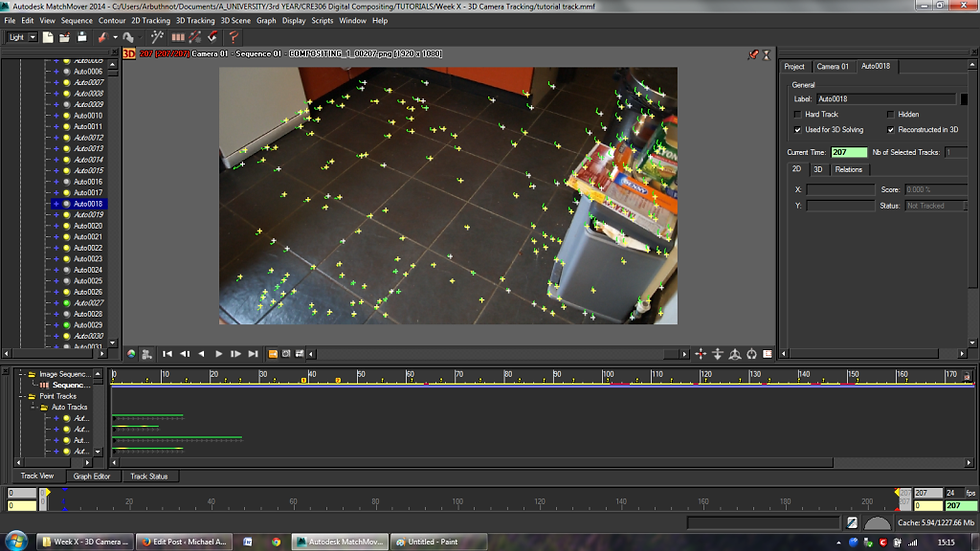Click the load sequence film strip icon
This screenshot has height=551, width=980.
click(x=178, y=37)
